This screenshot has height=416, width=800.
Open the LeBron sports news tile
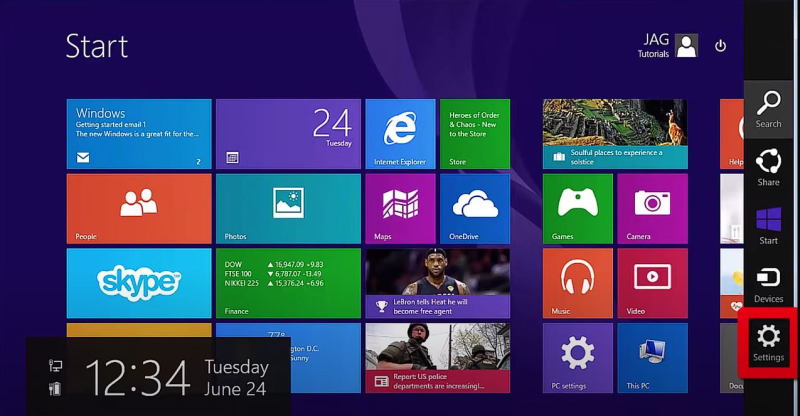[x=438, y=283]
